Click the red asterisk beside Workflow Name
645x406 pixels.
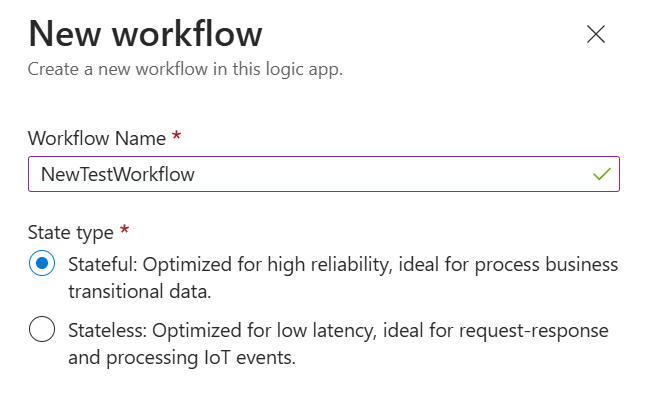click(x=176, y=136)
